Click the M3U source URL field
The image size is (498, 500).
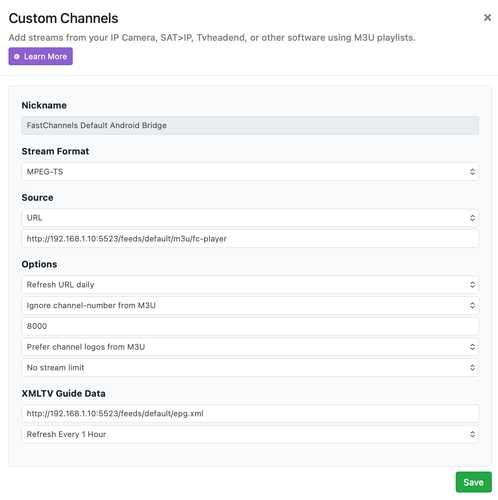[250, 239]
